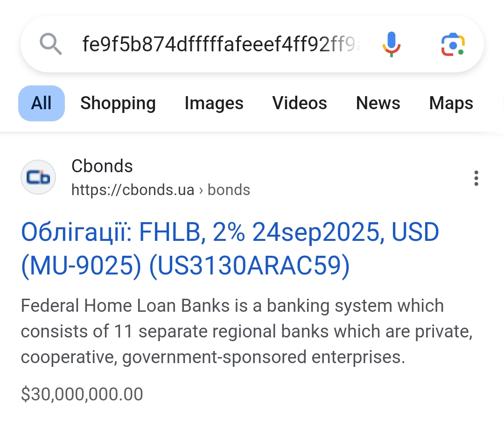Switch to the Shopping tab
Screen dimensions: 504x421
pos(118,103)
